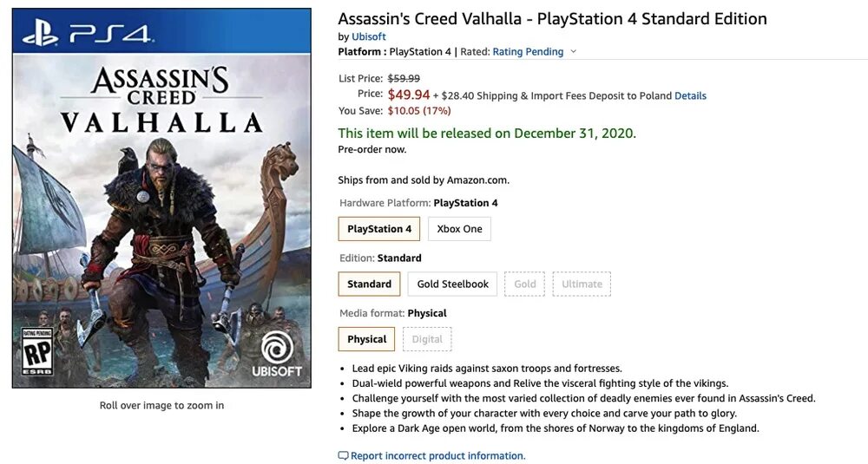Click the PS4 logo on the box art

click(x=87, y=35)
